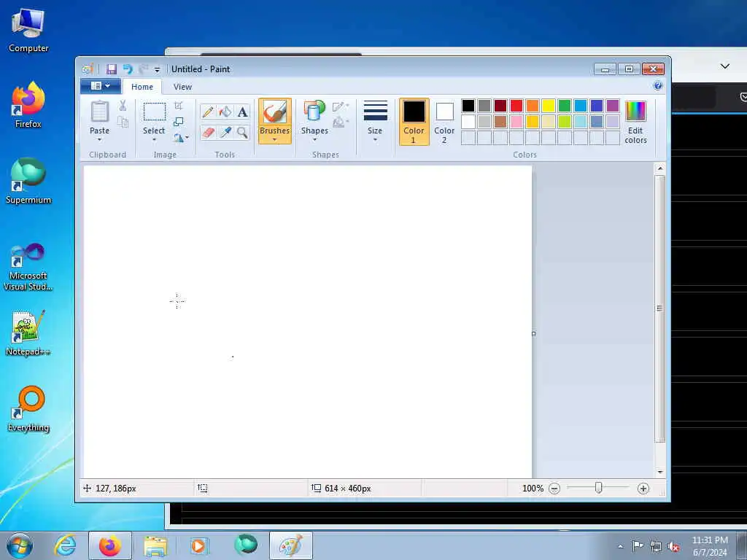This screenshot has height=560, width=747.
Task: Expand the Shapes dropdown arrow
Action: 314,140
